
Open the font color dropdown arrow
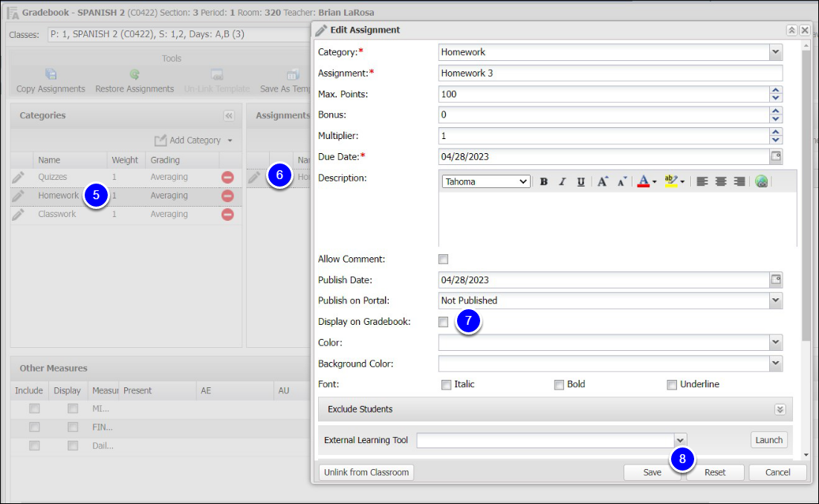coord(655,182)
